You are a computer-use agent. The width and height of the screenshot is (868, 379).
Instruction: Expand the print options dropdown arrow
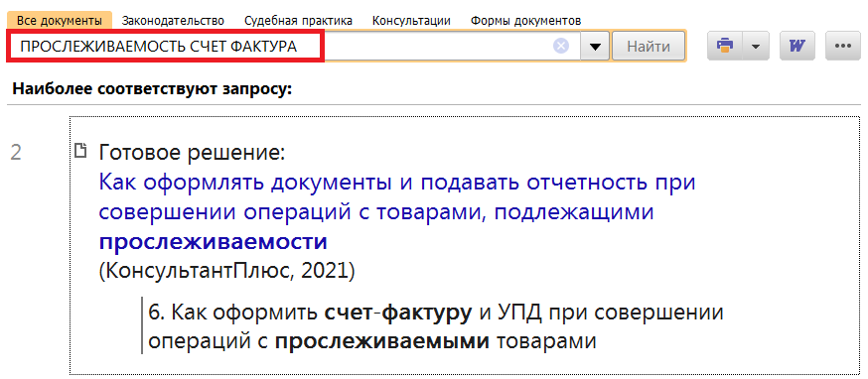[756, 46]
